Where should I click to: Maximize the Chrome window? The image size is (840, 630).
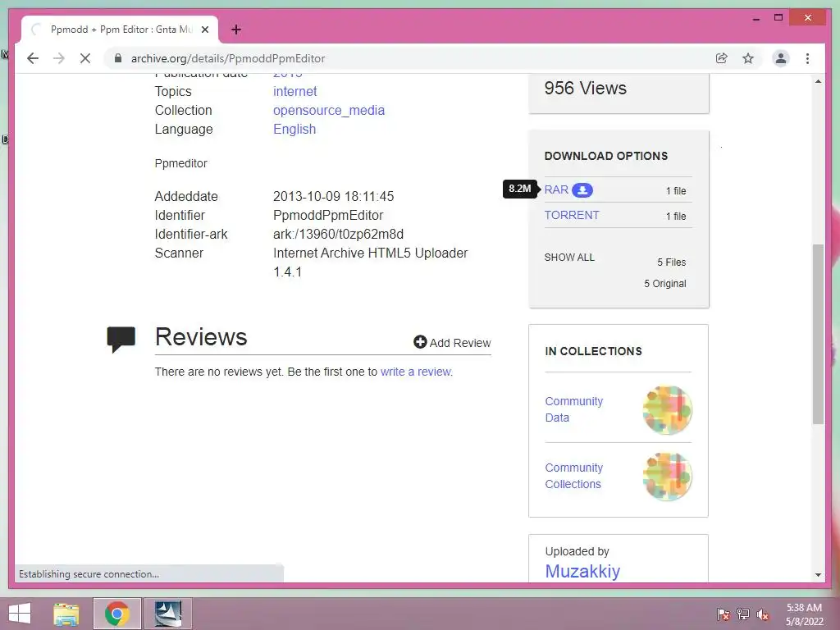point(778,18)
